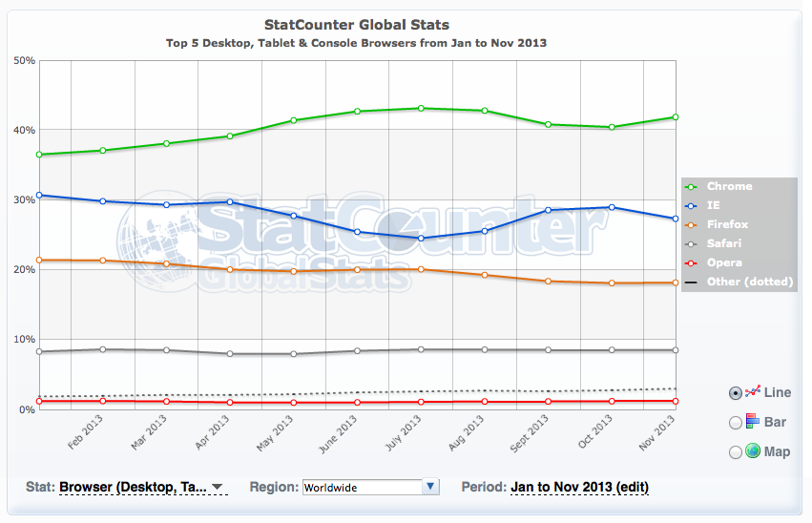The width and height of the screenshot is (812, 523).
Task: Click the Firefox legend marker icon
Action: pos(691,224)
